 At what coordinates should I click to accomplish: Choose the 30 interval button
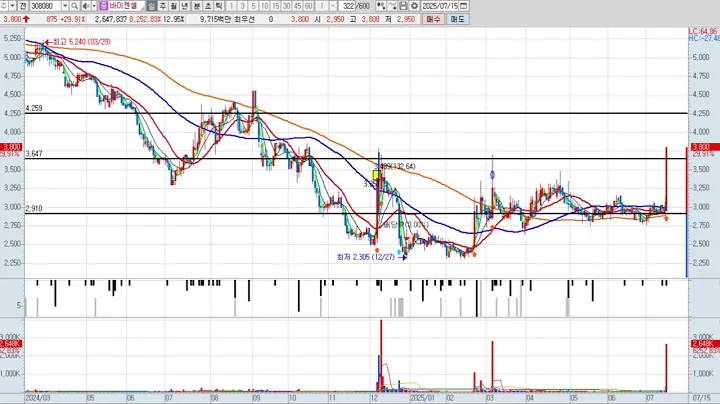(x=286, y=6)
